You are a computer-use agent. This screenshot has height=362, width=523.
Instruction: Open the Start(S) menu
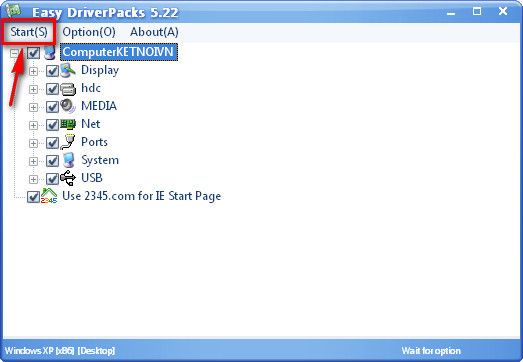[29, 32]
